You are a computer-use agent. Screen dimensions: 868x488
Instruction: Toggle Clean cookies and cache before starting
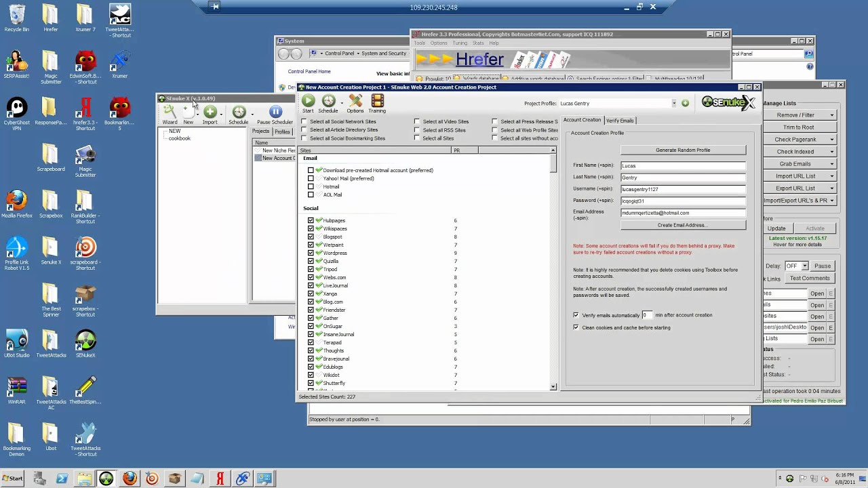[x=576, y=327]
